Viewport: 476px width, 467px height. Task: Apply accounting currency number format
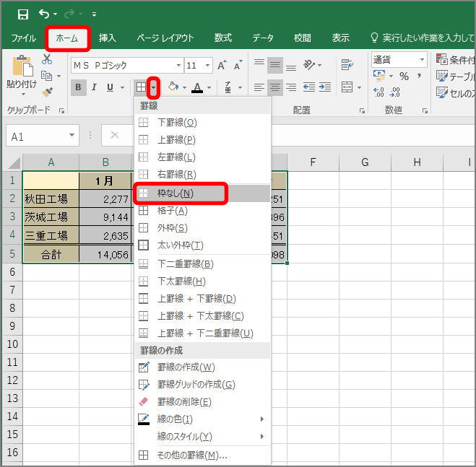pos(379,76)
